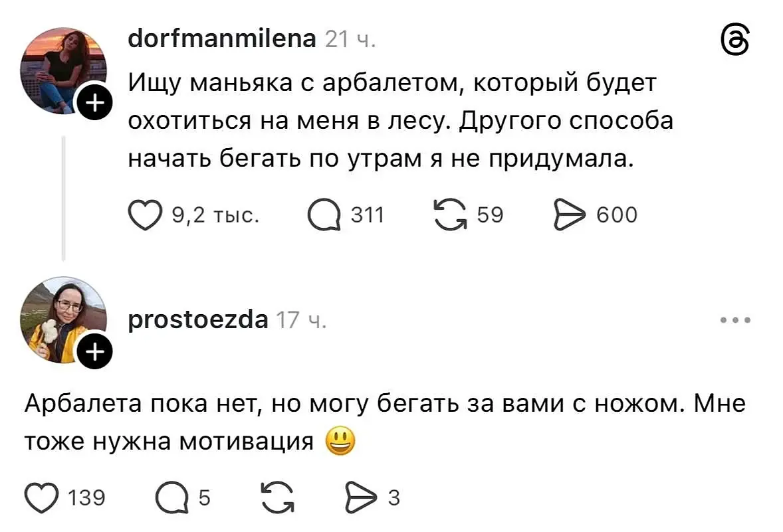The width and height of the screenshot is (783, 532).
Task: Open the post text about арбалетом
Action: pyautogui.click(x=401, y=120)
